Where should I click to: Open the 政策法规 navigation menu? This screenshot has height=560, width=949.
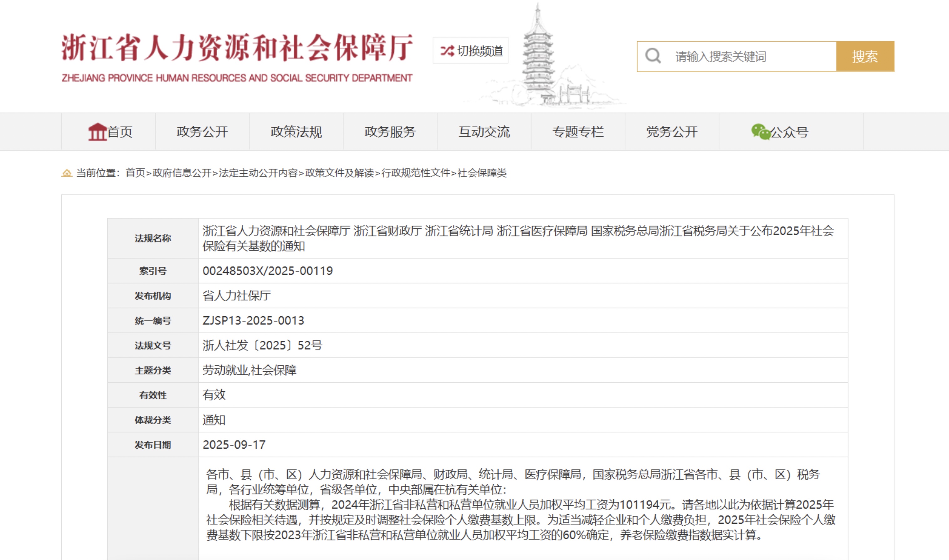click(x=296, y=132)
